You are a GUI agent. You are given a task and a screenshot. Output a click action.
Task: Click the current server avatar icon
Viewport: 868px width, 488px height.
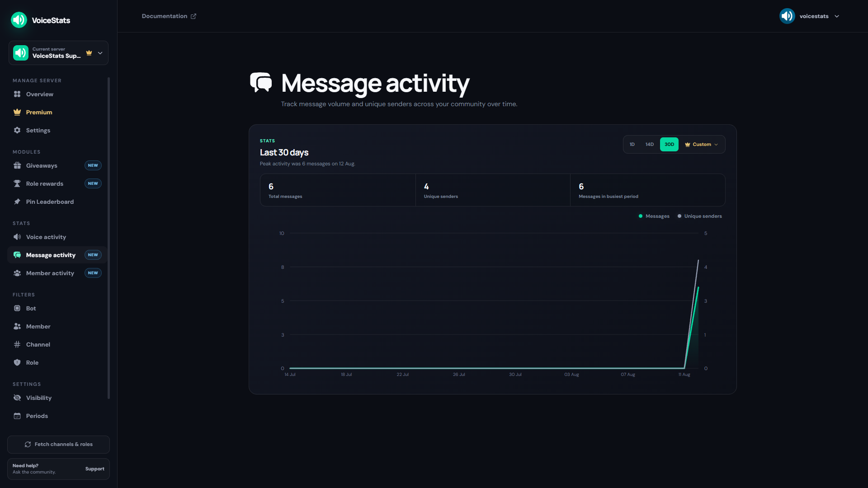coord(21,53)
